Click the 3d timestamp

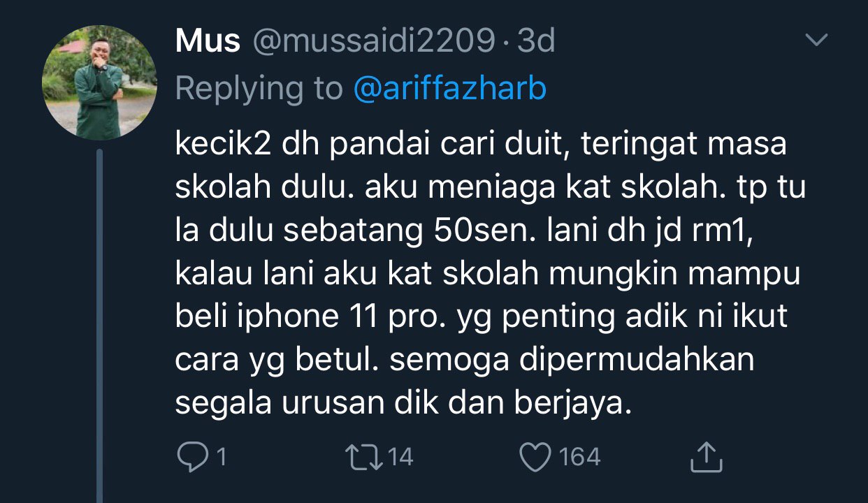pyautogui.click(x=535, y=42)
